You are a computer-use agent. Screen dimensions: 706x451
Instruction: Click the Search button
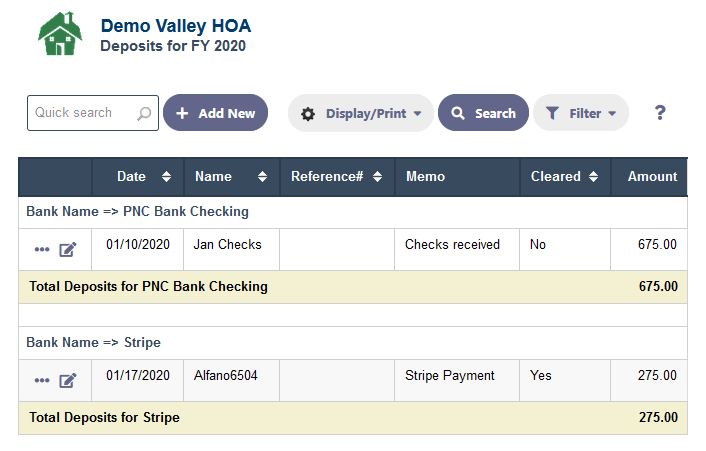tap(483, 113)
